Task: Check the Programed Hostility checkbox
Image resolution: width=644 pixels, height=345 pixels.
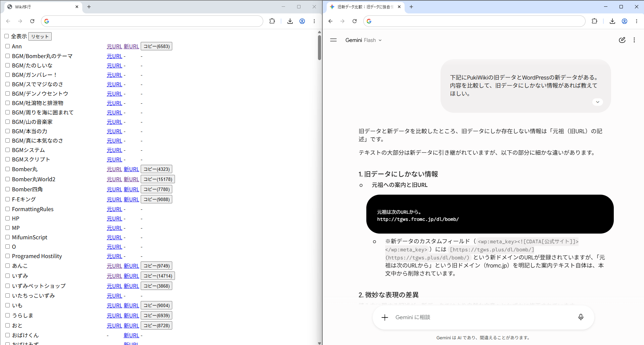Action: click(x=7, y=256)
